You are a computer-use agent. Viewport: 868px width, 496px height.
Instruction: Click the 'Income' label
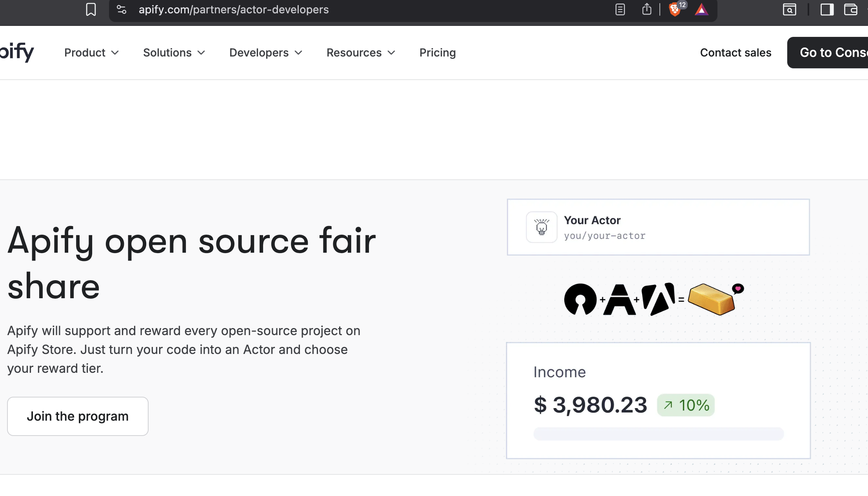point(559,372)
